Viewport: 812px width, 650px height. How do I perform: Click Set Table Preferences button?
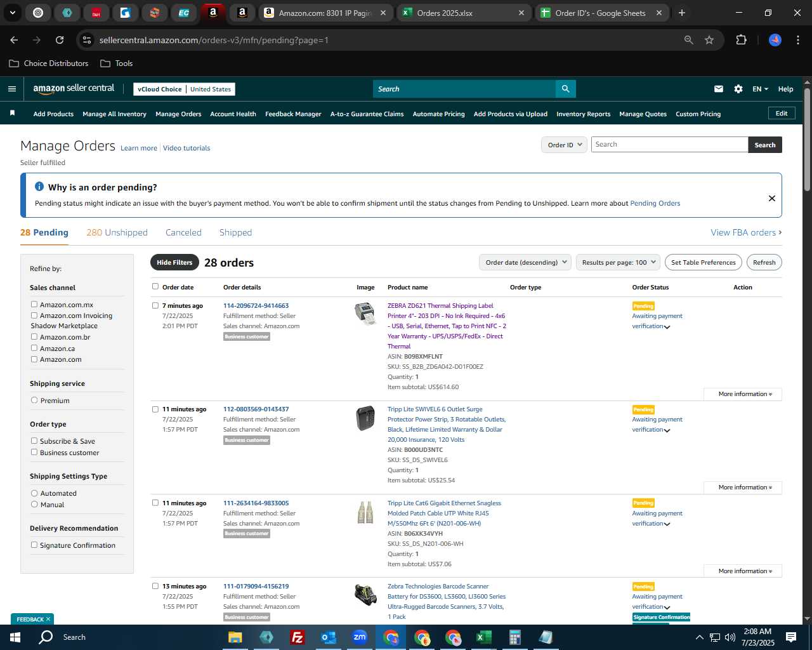[x=703, y=262]
